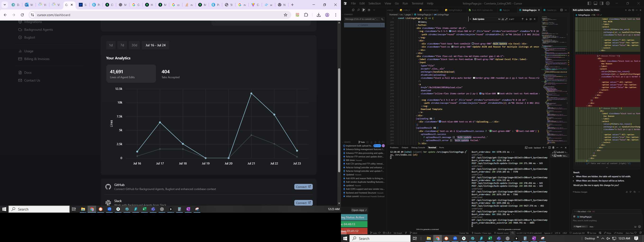Open Chrome downloads icon
Screen dimensions: 644x242
(x=318, y=15)
